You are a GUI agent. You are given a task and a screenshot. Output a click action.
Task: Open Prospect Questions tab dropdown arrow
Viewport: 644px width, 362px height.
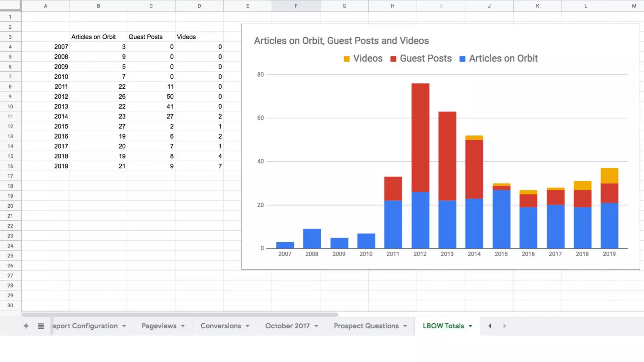coord(405,326)
